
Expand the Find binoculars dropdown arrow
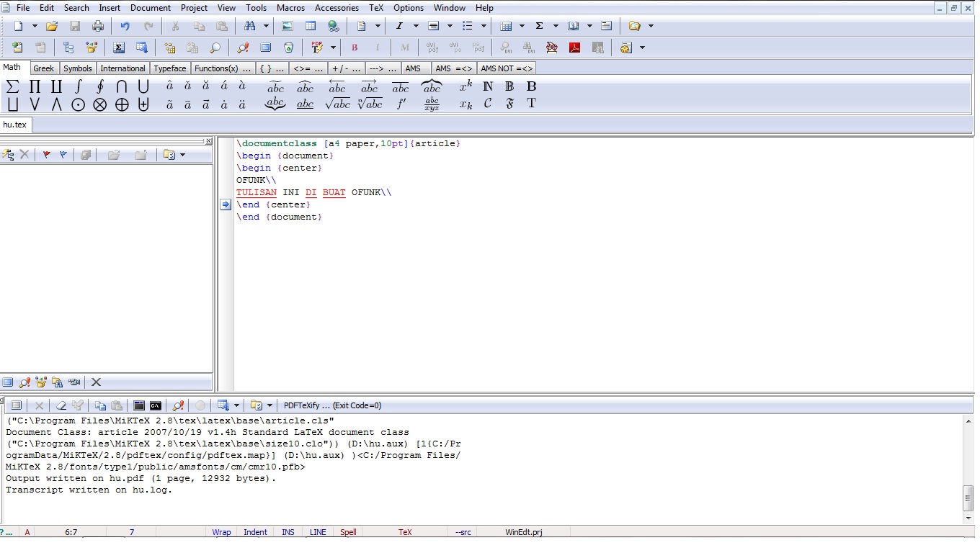(x=266, y=27)
